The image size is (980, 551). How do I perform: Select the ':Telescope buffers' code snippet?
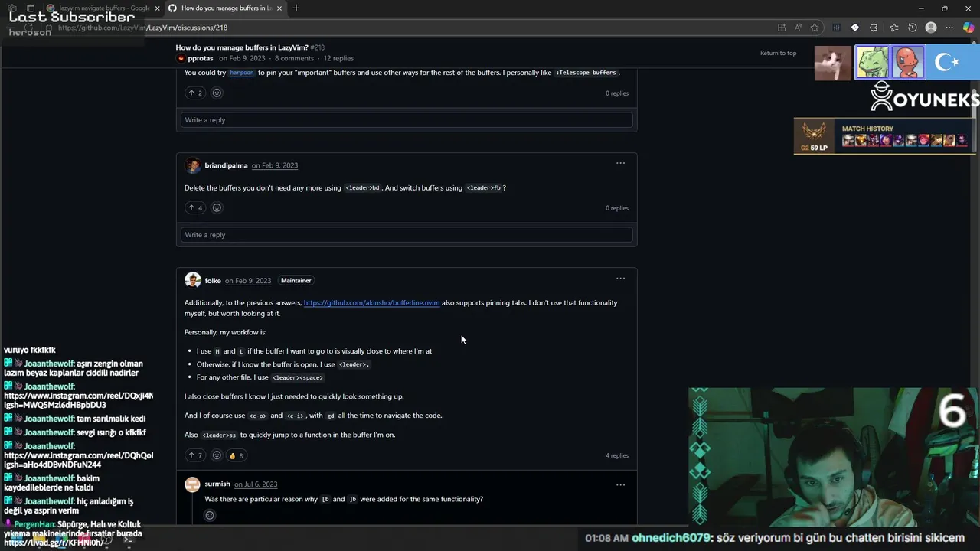(x=586, y=73)
